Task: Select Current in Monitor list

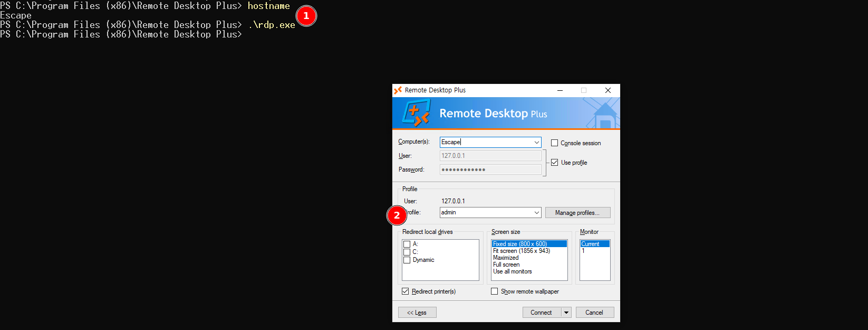Action: [595, 244]
